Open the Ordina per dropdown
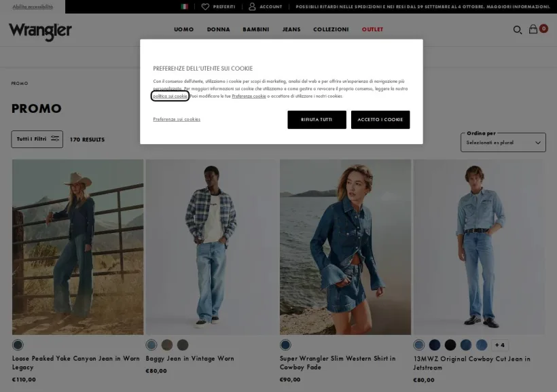This screenshot has height=392, width=557. (x=503, y=142)
